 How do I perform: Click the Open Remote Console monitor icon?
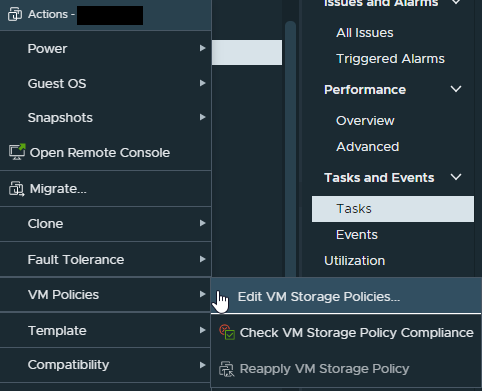17,152
